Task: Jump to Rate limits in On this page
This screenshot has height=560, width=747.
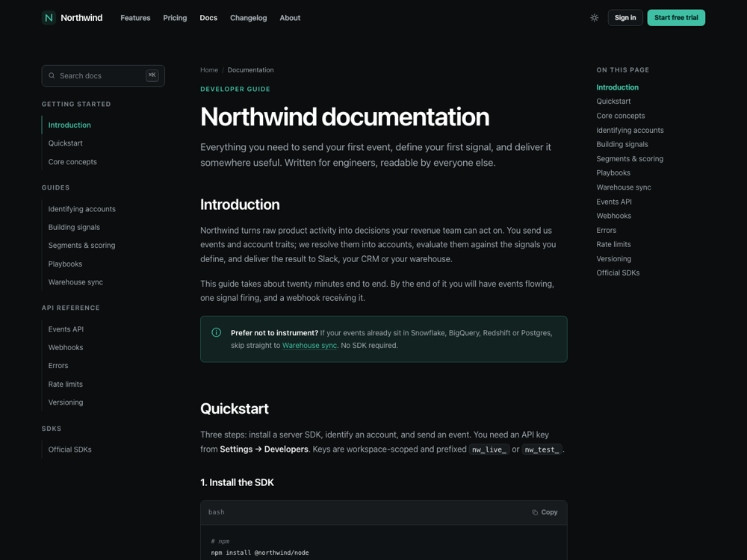Action: point(613,244)
